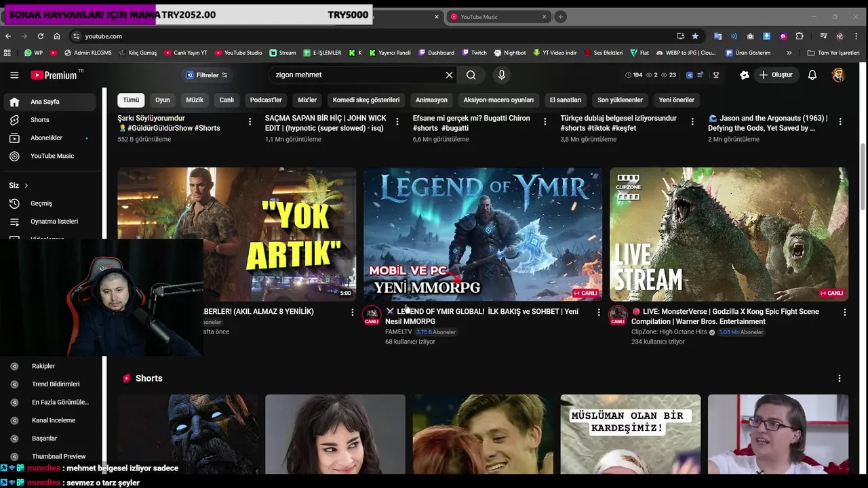Select the Podcast'ler filter chip
Image resolution: width=868 pixels, height=488 pixels.
[x=266, y=100]
